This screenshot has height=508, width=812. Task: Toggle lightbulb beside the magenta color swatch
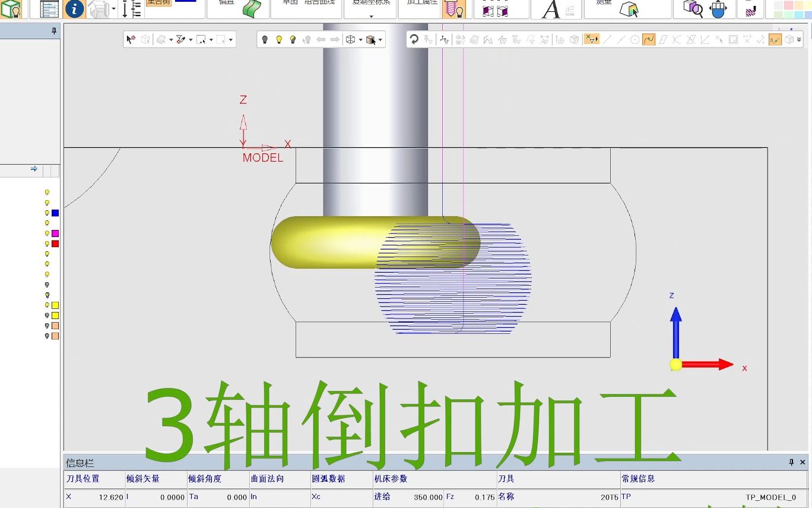(47, 234)
